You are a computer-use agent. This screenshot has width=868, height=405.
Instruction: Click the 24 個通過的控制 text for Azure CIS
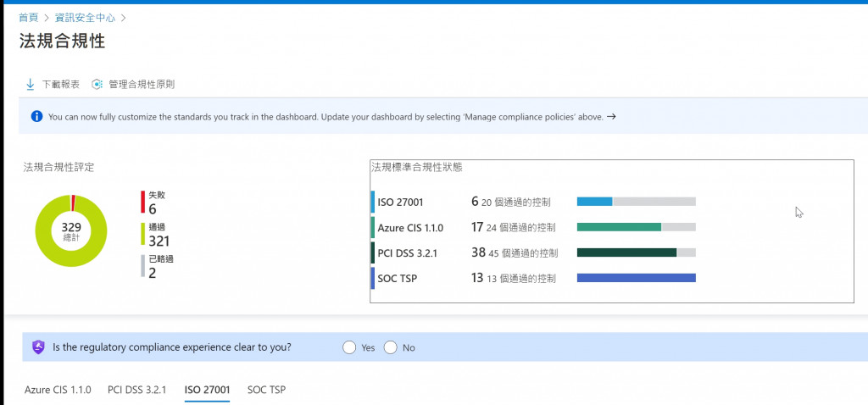point(521,228)
